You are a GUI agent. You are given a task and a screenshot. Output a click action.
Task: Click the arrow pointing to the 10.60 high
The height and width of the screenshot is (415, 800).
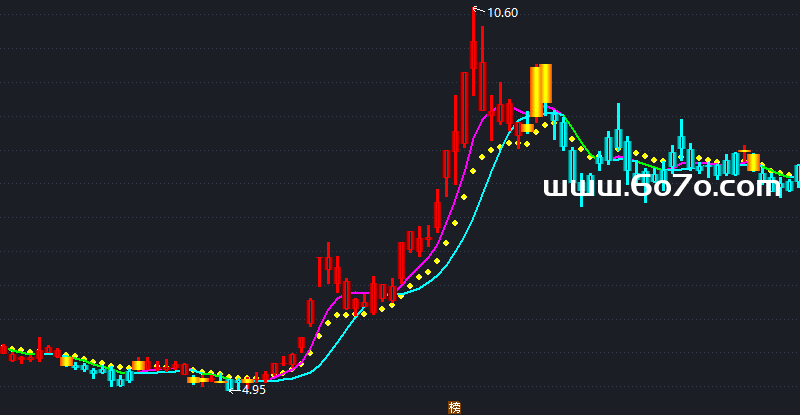coord(477,11)
